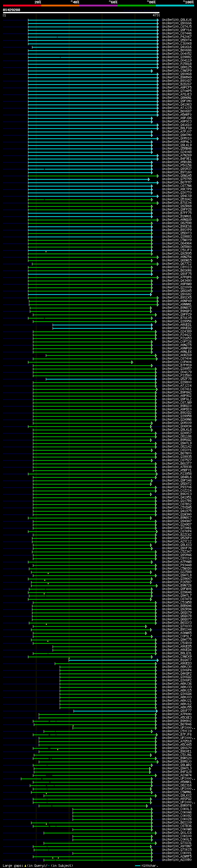Select the UniRef100_B6SI09 label
The image size is (197, 868).
click(x=177, y=823)
